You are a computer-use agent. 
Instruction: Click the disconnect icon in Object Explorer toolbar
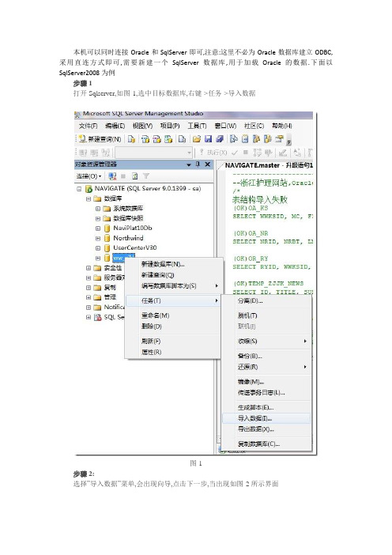point(112,176)
